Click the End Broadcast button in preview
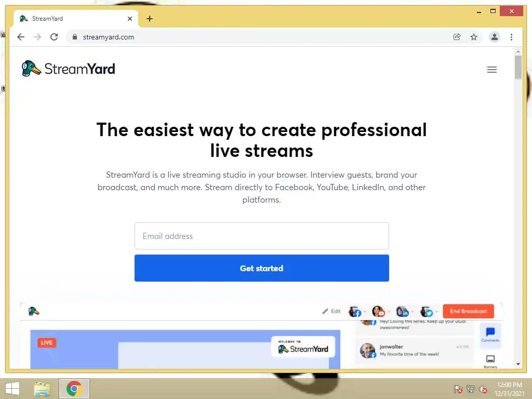 (468, 311)
